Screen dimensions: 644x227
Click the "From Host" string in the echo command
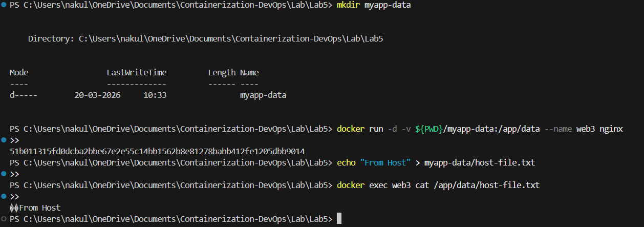[385, 162]
